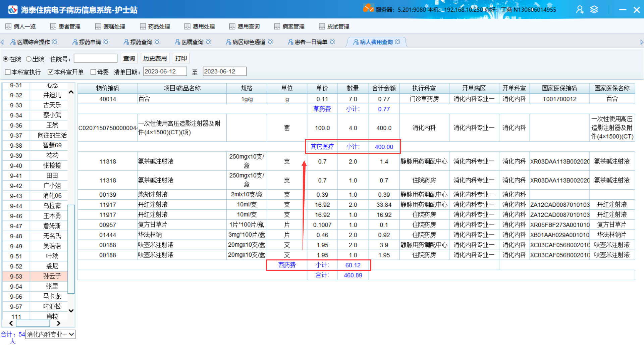Open the 药品处理 menu
The image size is (644, 345).
(155, 27)
